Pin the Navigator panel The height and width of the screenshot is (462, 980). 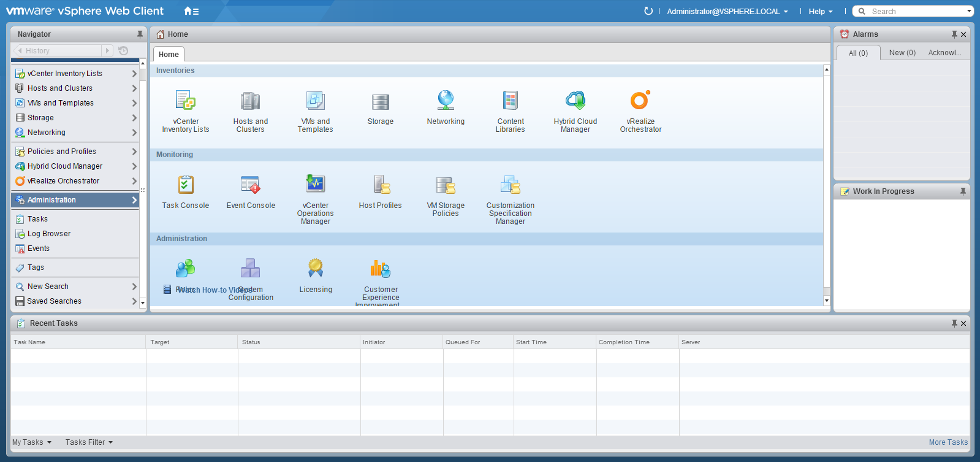point(140,34)
